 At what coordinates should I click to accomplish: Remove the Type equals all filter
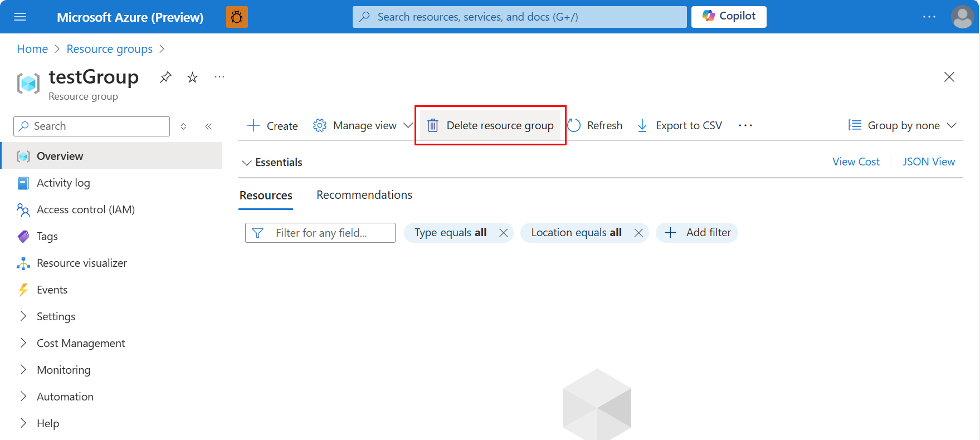click(504, 233)
